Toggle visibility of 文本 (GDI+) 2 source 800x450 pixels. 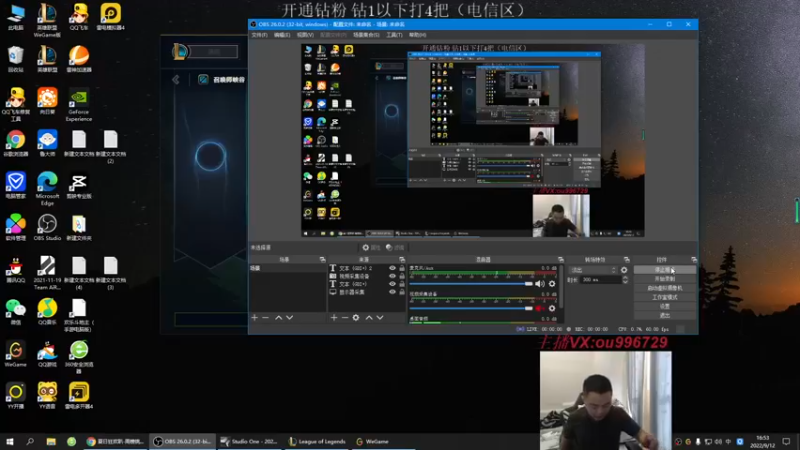coord(392,268)
